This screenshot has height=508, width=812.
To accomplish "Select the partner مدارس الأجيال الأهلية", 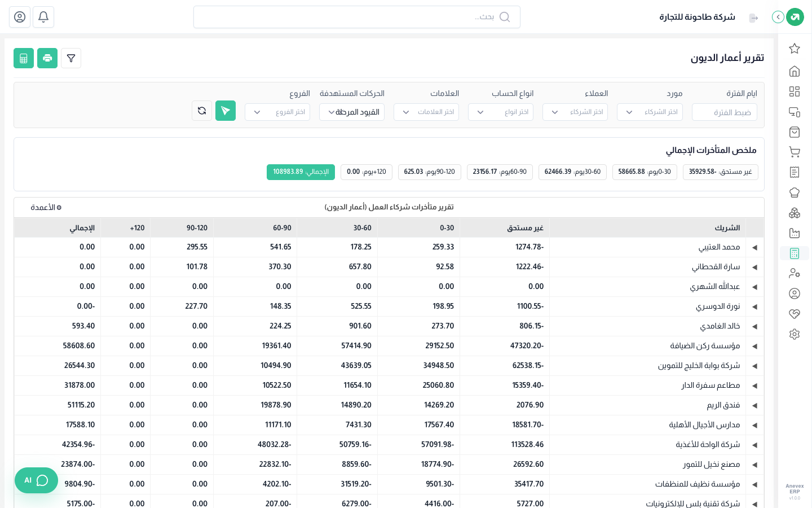I will (704, 425).
